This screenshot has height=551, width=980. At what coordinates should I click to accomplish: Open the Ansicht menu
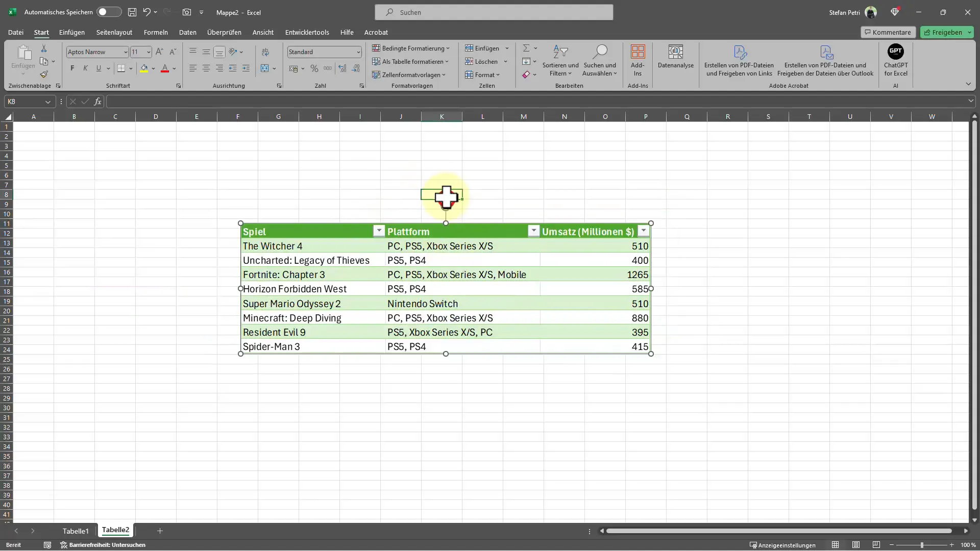tap(262, 32)
